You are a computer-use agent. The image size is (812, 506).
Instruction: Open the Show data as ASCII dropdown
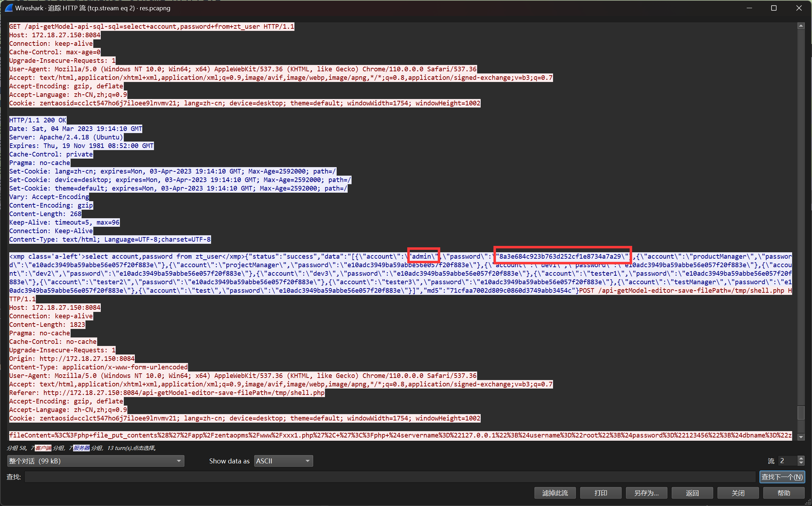coord(283,461)
